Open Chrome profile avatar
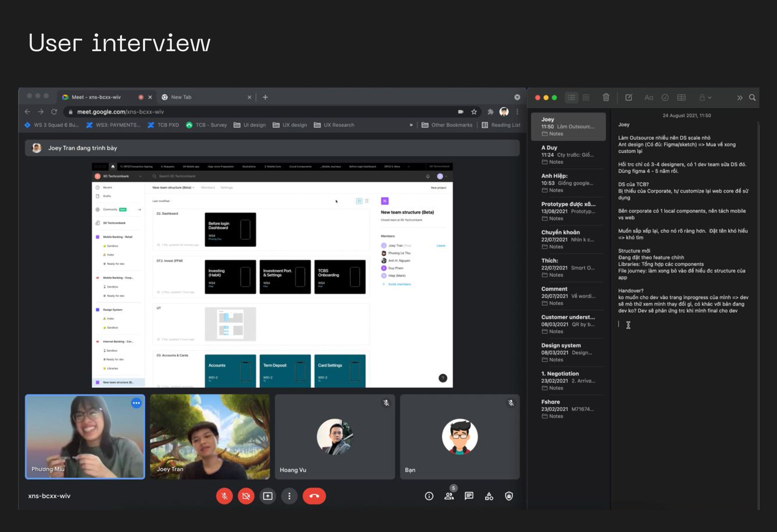 (x=504, y=111)
